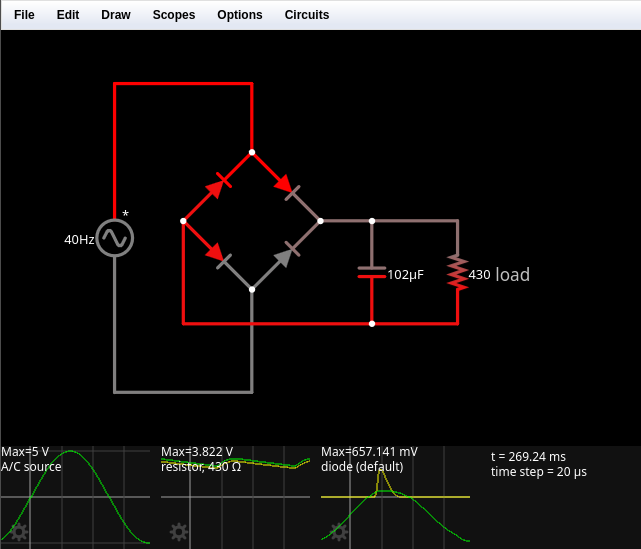Select the 430 ohm resistor symbol
Viewport: 641px width, 549px height.
(x=458, y=273)
